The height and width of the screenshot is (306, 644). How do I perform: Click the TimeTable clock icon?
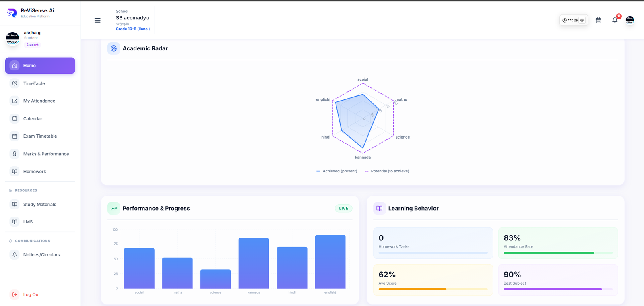pos(14,83)
